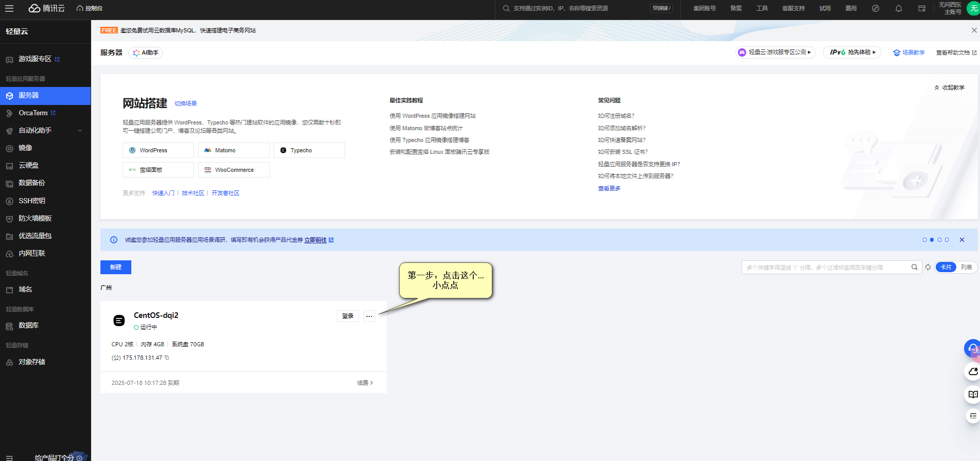The height and width of the screenshot is (461, 980).
Task: Click the 优选流量包 sidebar icon
Action: (9, 236)
